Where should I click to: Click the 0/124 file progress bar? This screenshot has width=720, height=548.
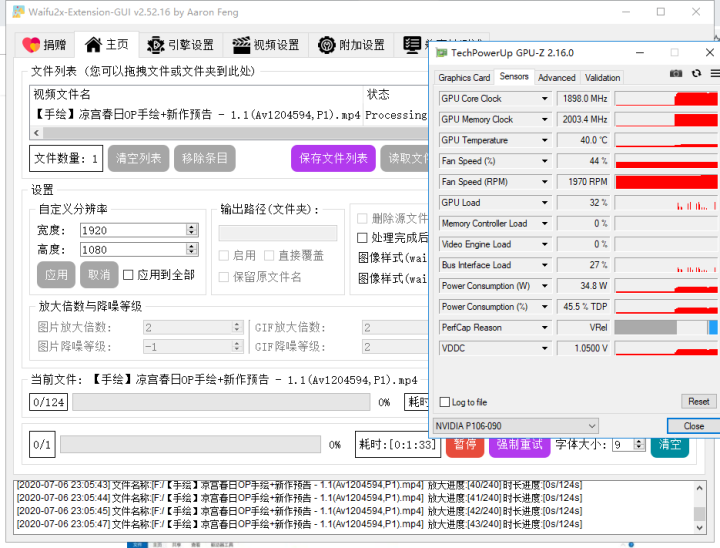[221, 402]
